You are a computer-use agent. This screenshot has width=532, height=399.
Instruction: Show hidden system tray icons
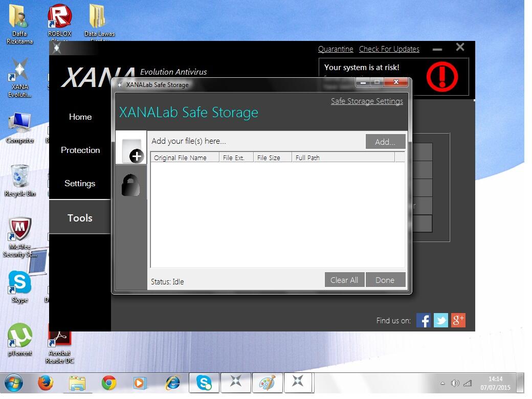[442, 383]
